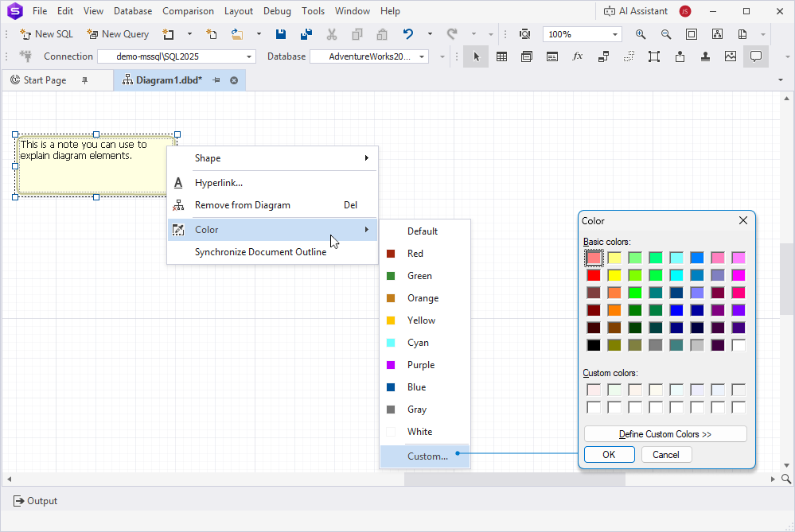Pick Purple in the color submenu
Viewport: 795px width, 532px height.
click(x=425, y=365)
